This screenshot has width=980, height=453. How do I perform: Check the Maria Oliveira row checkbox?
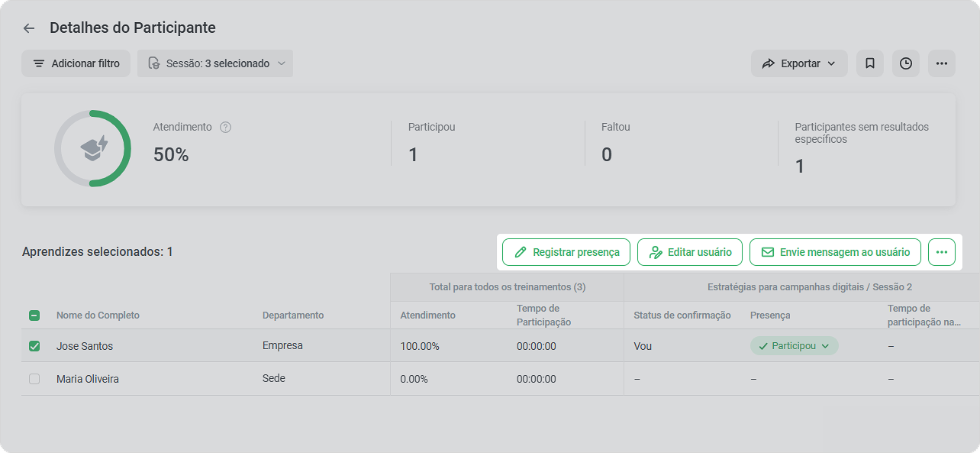[34, 379]
